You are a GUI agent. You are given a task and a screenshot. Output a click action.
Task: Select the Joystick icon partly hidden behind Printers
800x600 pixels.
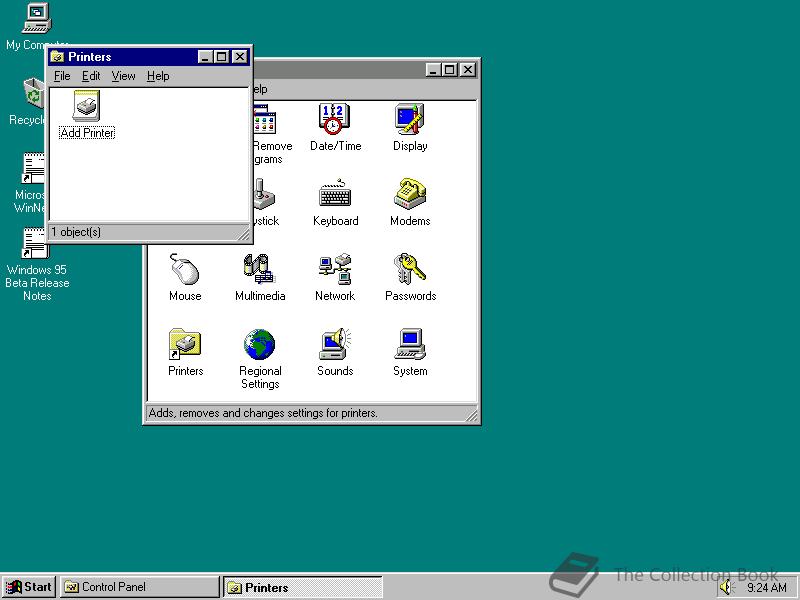click(265, 194)
